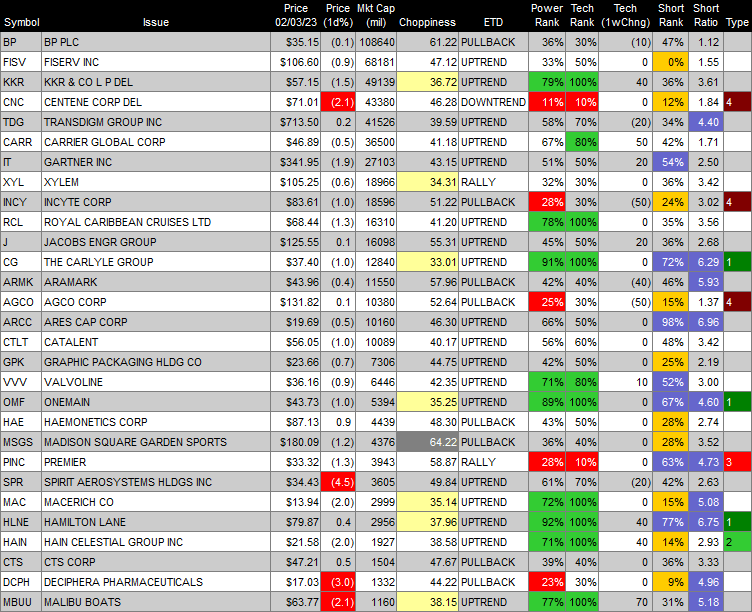
Task: Click the OMF type cell showing 1
Action: (738, 402)
